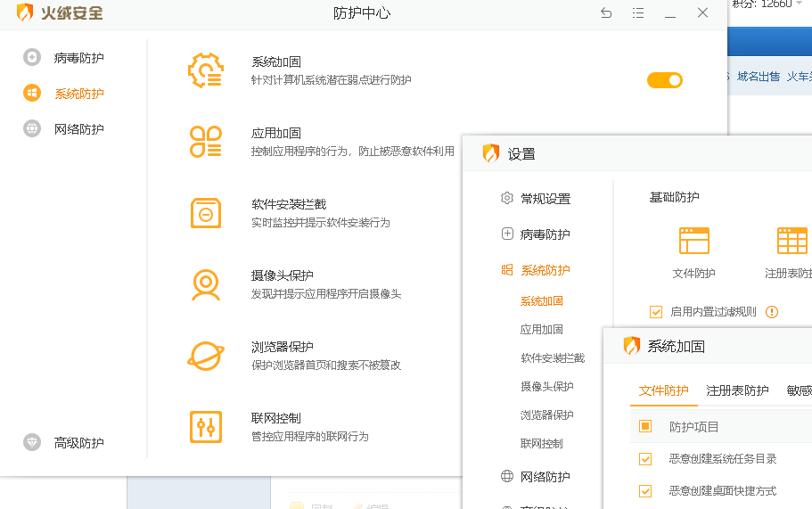Click the 系统加固 gear icon in 防护中心
The height and width of the screenshot is (509, 812).
tap(206, 70)
